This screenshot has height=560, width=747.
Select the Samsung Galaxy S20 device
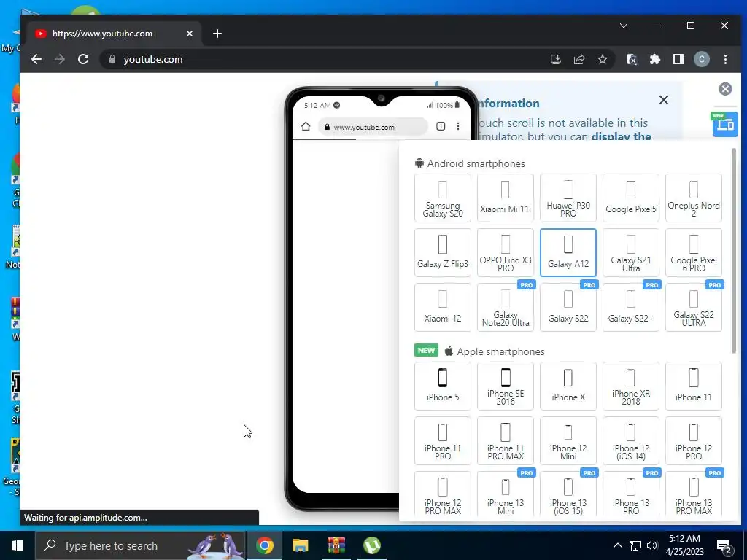pyautogui.click(x=443, y=198)
